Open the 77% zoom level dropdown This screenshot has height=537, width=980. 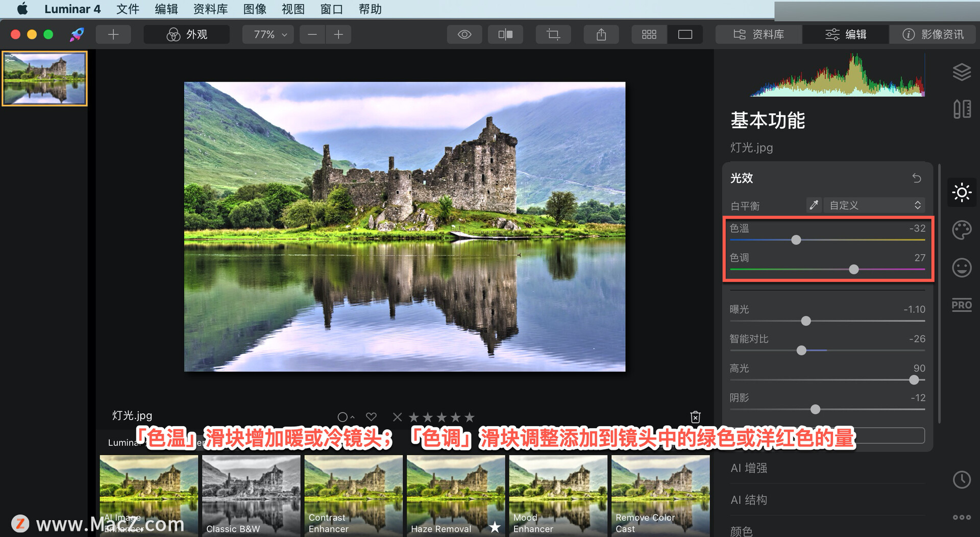[267, 34]
